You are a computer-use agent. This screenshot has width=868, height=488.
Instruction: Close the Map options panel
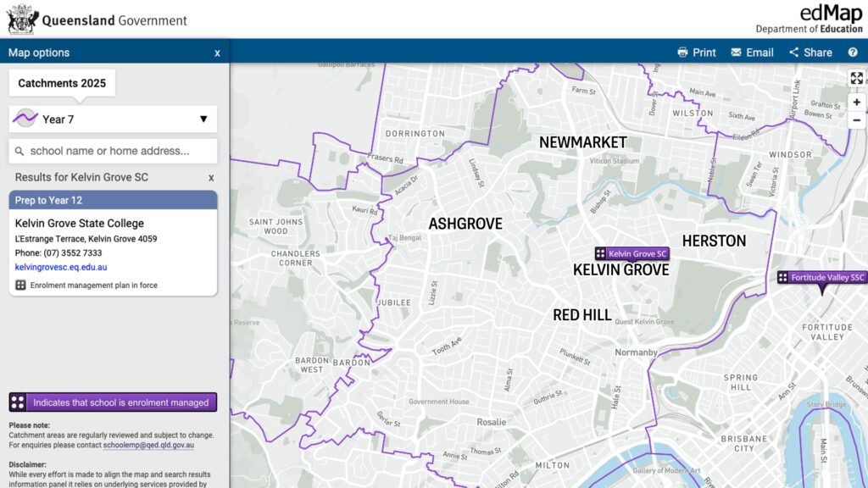(217, 53)
